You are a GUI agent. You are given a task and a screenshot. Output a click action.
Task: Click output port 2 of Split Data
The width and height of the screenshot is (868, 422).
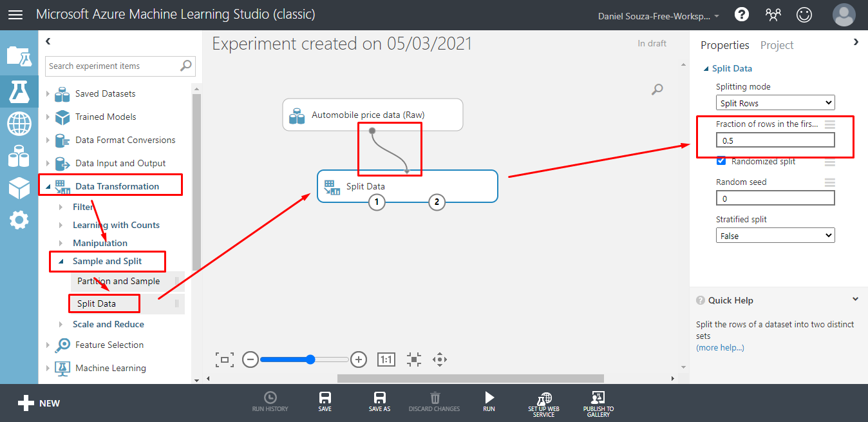437,202
